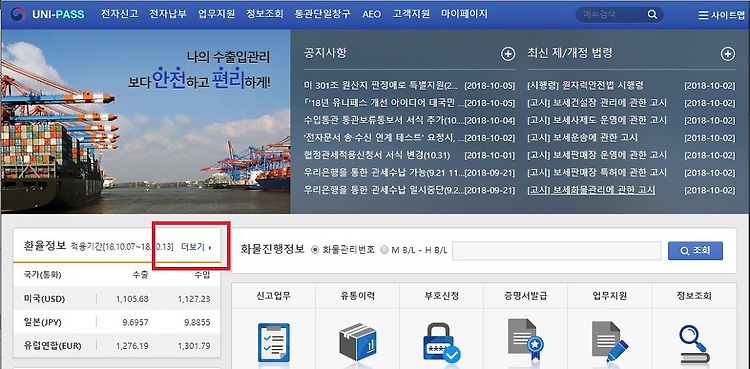Click the 신고업무 category heading
Image resolution: width=750 pixels, height=369 pixels.
[x=274, y=296]
